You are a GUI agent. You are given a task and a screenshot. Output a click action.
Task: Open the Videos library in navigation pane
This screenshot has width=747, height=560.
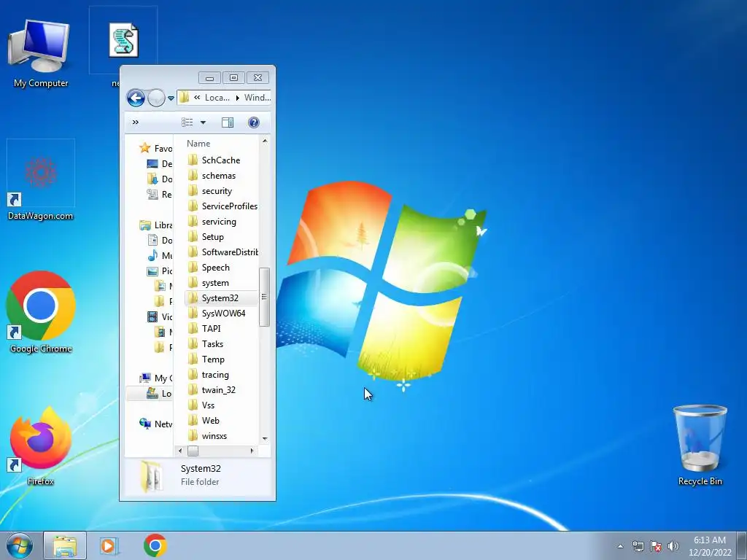[160, 316]
